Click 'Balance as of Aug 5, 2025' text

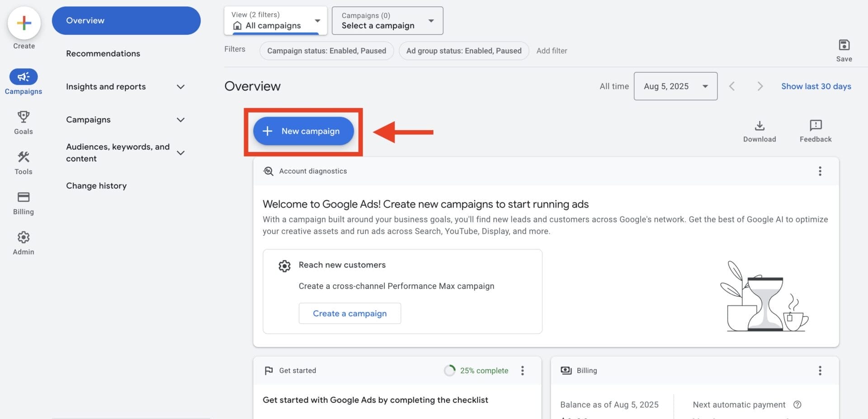point(609,405)
